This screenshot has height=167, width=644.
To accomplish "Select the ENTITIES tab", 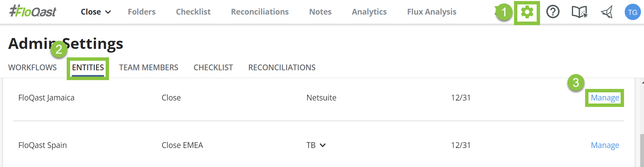I will click(x=88, y=68).
